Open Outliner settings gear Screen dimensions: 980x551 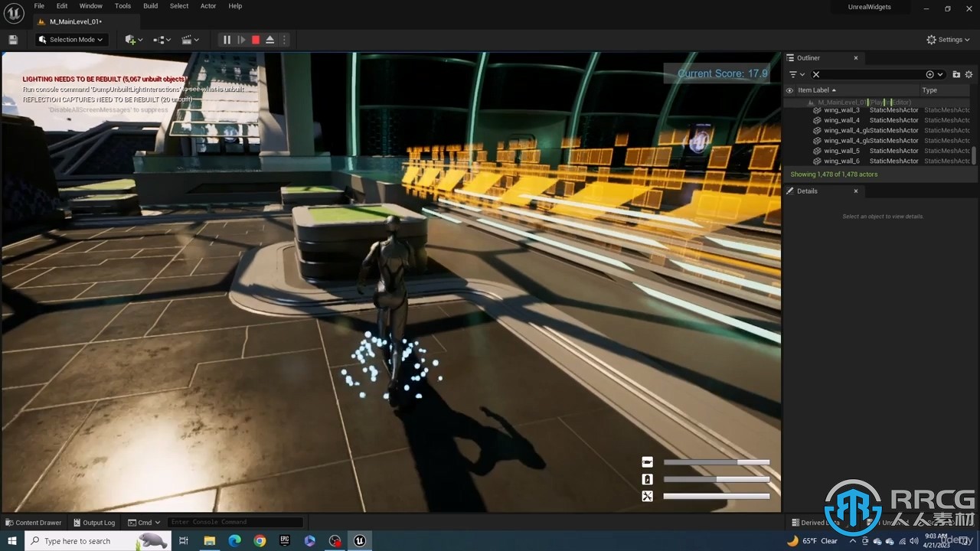(969, 74)
